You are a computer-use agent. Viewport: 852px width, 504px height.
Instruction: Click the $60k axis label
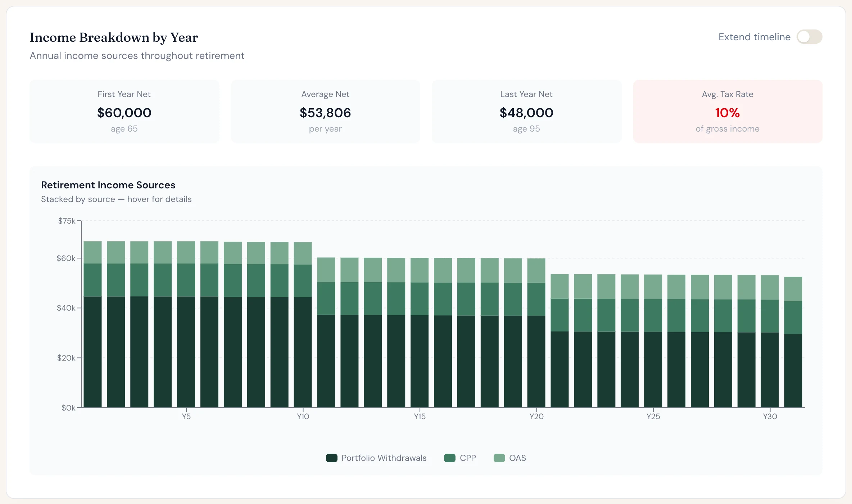66,258
